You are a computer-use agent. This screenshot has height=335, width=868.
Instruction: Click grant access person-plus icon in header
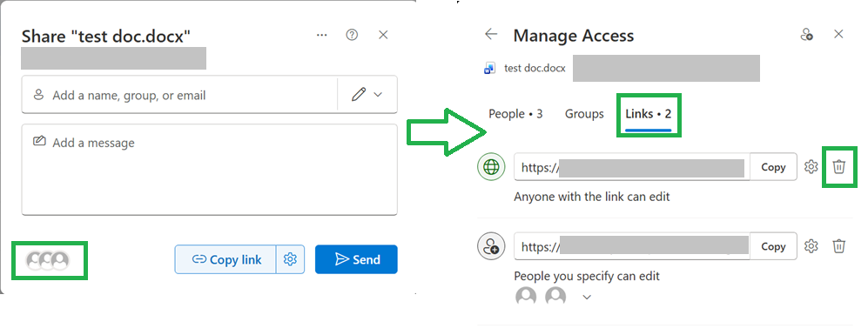pos(806,35)
